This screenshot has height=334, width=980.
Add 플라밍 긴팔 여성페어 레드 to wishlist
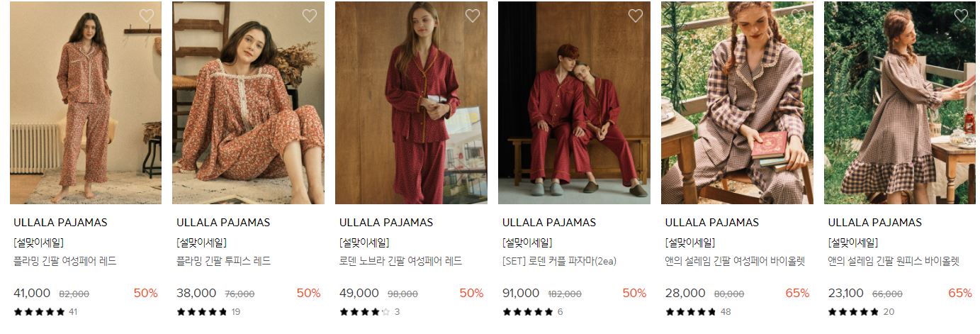pyautogui.click(x=147, y=16)
